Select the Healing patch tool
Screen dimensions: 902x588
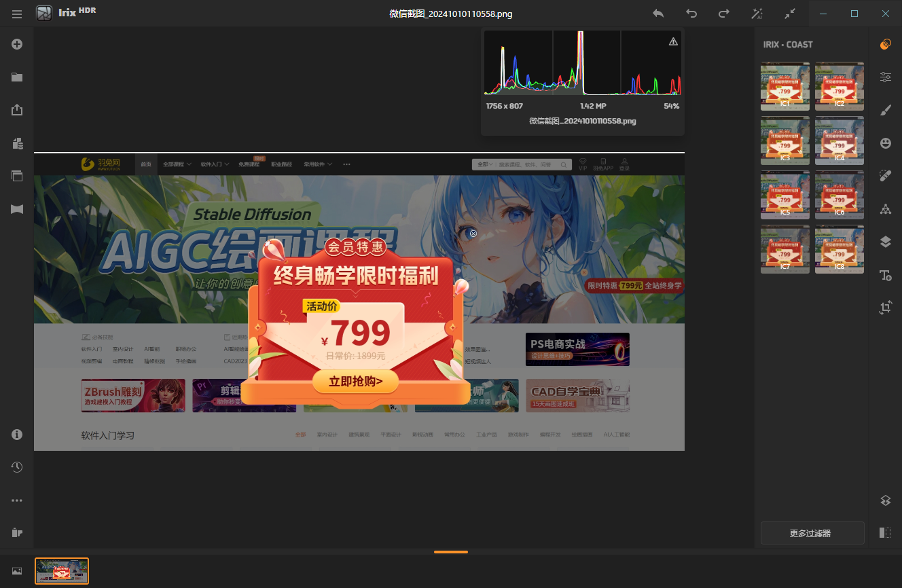(x=885, y=175)
